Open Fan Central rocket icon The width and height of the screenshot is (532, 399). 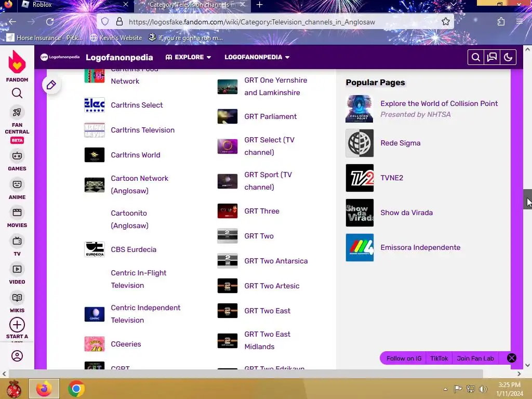[17, 112]
